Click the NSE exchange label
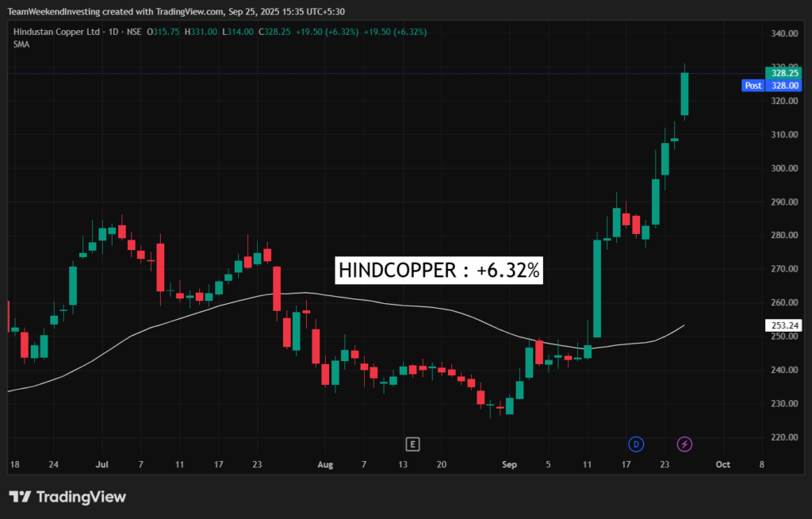The image size is (812, 519). (x=134, y=32)
